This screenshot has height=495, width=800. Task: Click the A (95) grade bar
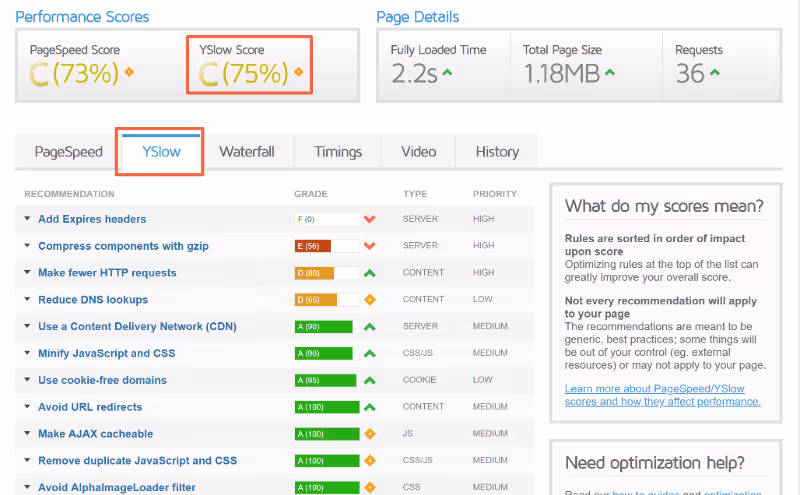pos(327,380)
